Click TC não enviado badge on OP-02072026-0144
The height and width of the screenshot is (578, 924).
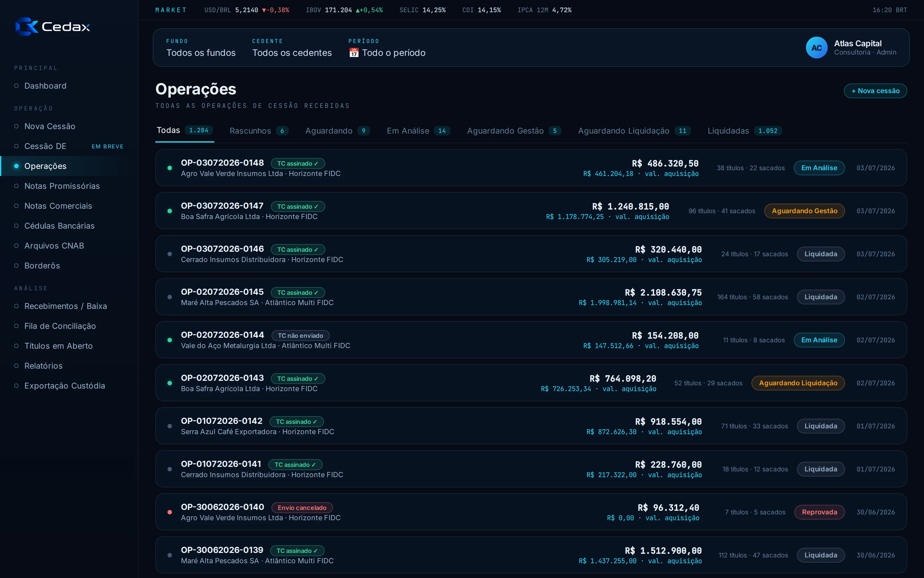pyautogui.click(x=301, y=336)
